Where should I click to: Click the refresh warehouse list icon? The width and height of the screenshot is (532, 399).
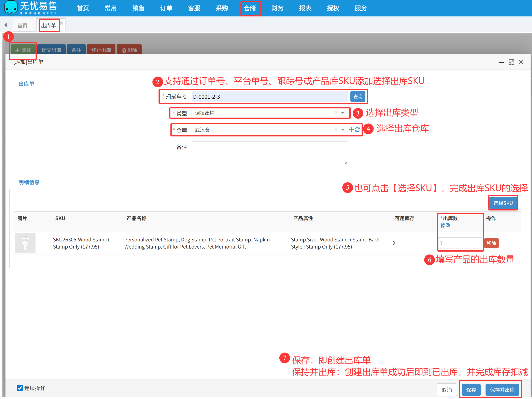click(357, 130)
